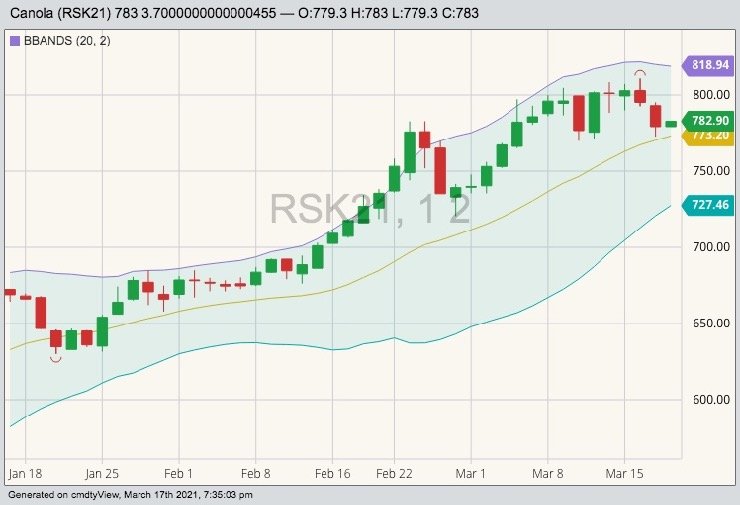This screenshot has width=740, height=505.
Task: Click the 700.00 price axis label
Action: coord(711,247)
